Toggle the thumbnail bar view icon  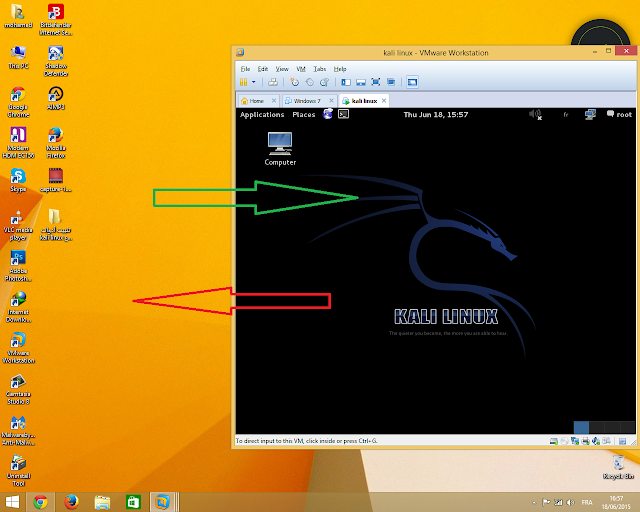pyautogui.click(x=361, y=82)
